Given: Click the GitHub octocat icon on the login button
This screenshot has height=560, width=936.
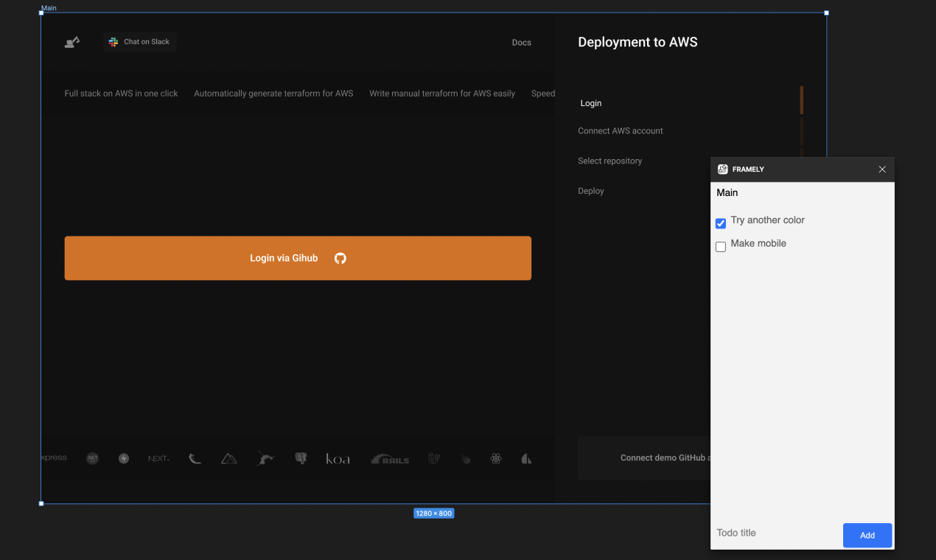Looking at the screenshot, I should click(340, 258).
